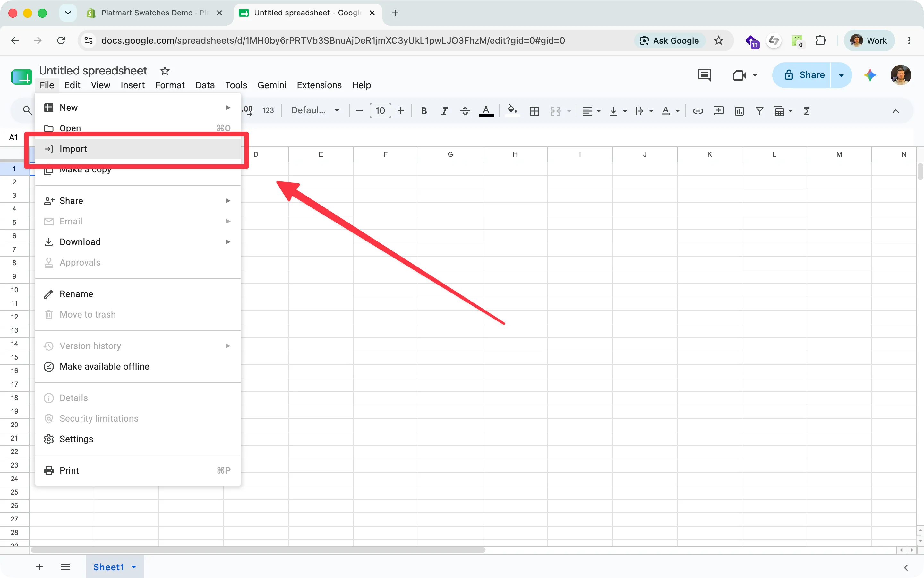The image size is (924, 578).
Task: Open the Data menu
Action: 205,85
